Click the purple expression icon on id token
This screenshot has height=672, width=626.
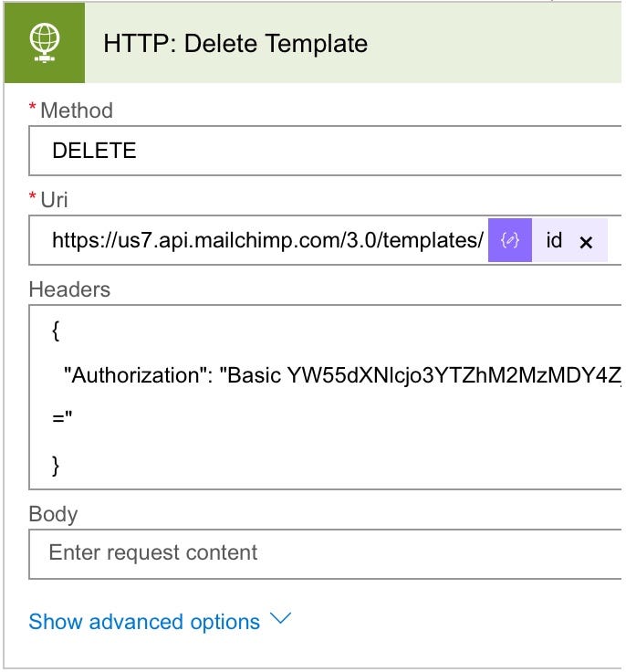point(510,241)
